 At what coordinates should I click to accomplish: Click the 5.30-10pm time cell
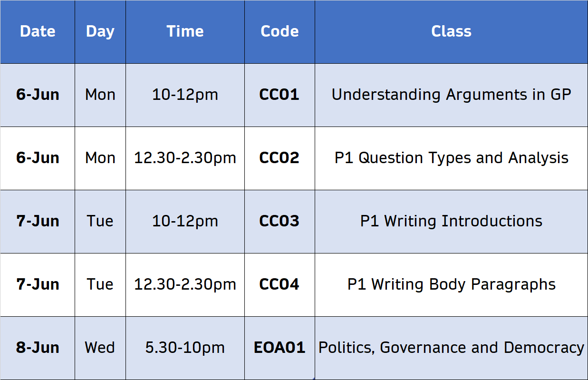(x=185, y=348)
